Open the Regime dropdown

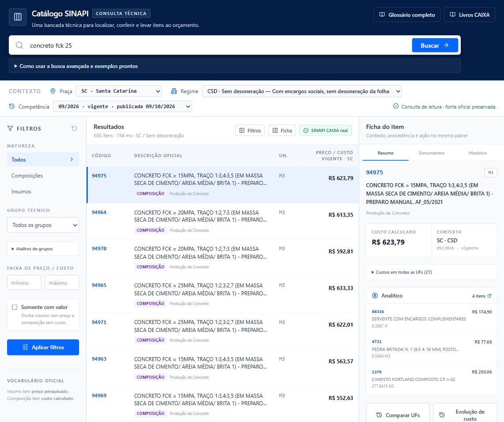tap(302, 91)
